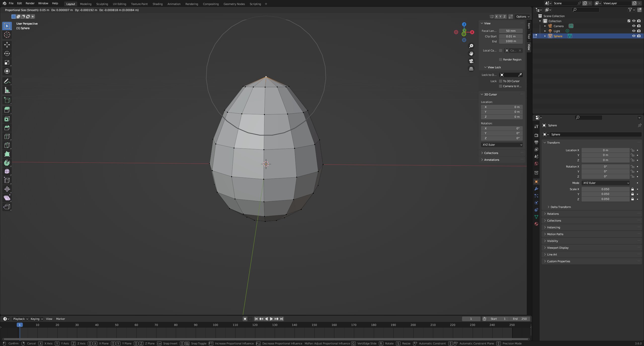The height and width of the screenshot is (346, 644).
Task: Select the Annotate pencil tool
Action: coord(7,81)
